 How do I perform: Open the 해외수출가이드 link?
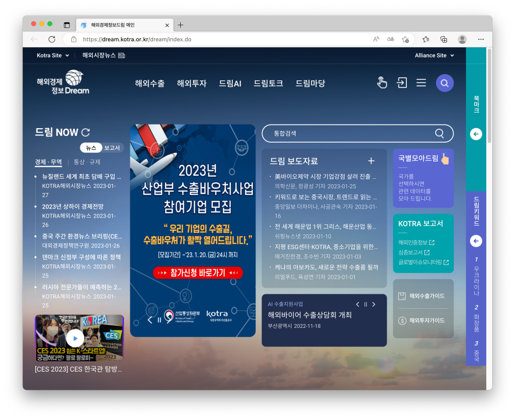click(421, 296)
